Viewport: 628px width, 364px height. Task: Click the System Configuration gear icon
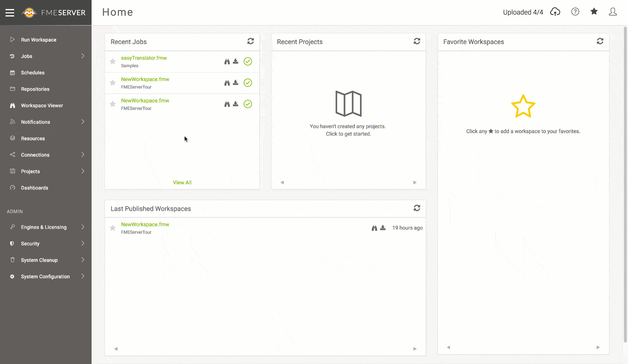pos(12,276)
